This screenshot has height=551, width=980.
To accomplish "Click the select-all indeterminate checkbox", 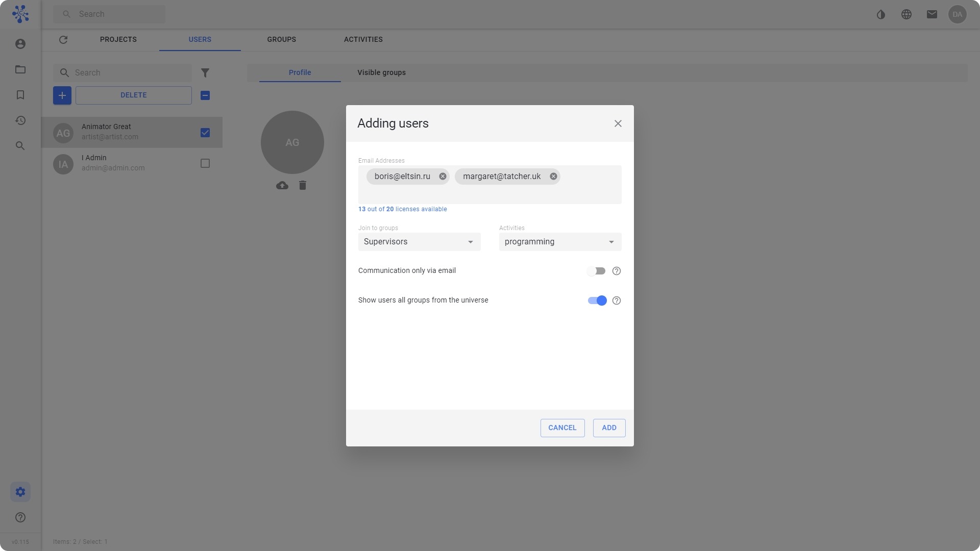I will click(205, 95).
